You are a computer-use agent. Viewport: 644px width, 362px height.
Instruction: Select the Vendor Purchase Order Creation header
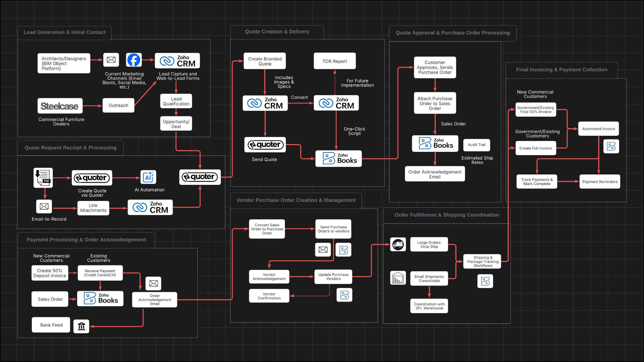click(296, 200)
